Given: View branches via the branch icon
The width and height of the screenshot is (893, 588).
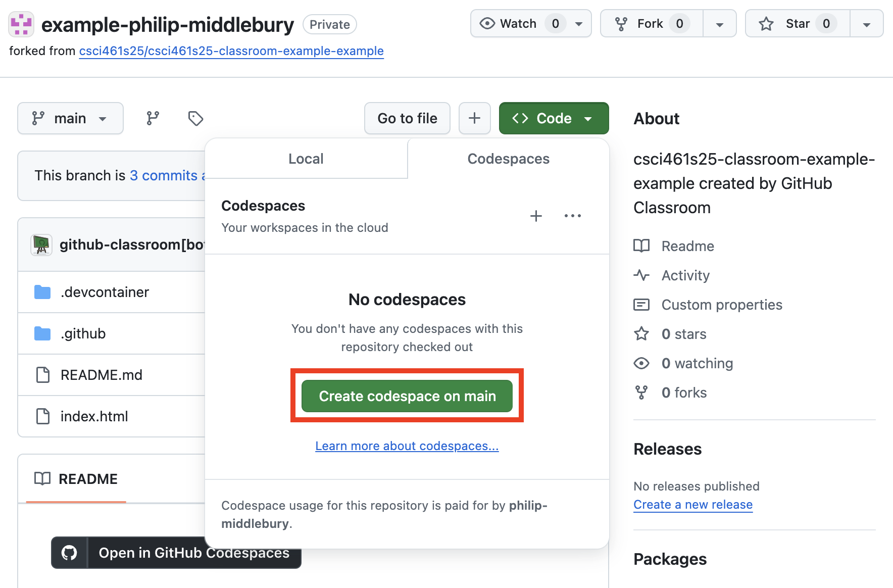Looking at the screenshot, I should click(153, 118).
